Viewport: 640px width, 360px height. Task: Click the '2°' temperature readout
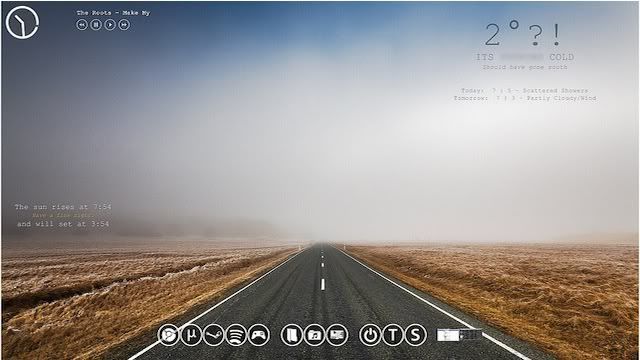point(502,34)
